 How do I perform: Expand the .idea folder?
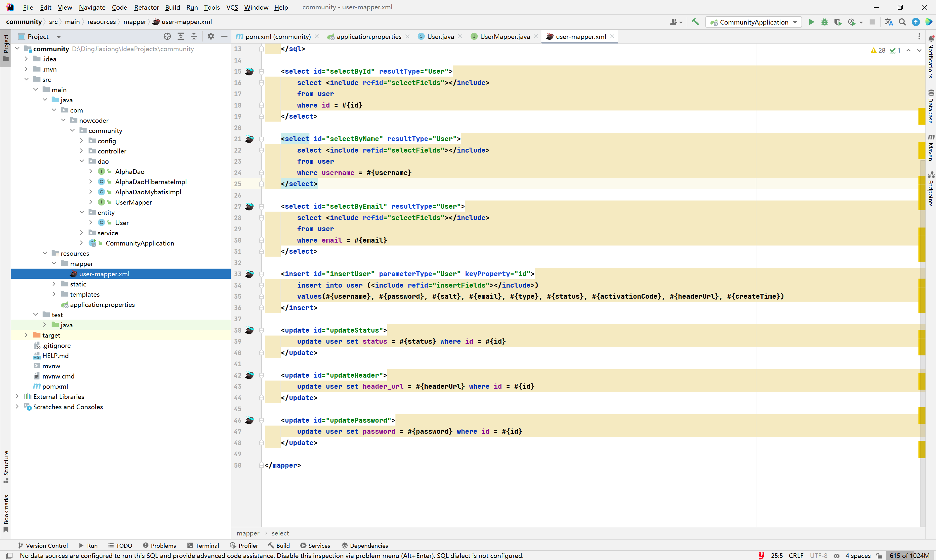[x=26, y=59]
